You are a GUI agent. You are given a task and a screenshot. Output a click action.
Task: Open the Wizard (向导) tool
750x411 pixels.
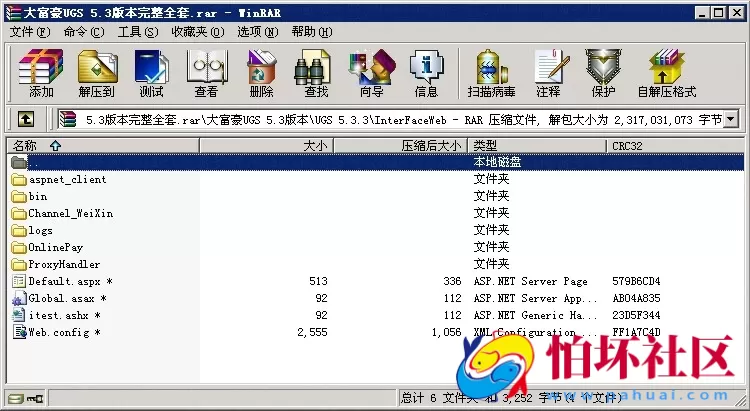(372, 73)
